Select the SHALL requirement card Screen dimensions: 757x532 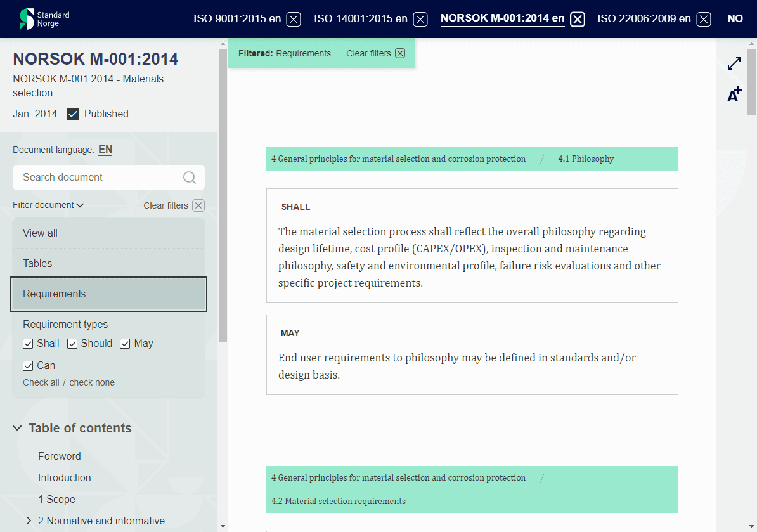point(472,246)
